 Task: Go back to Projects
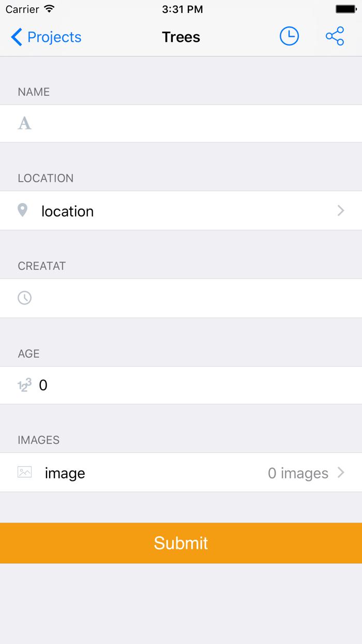(x=54, y=37)
